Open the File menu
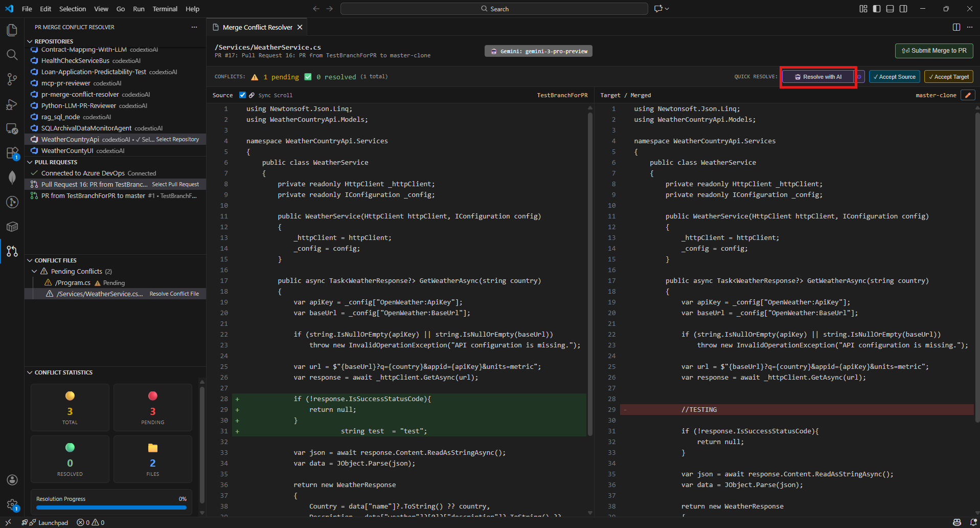Screen dimensions: 980x528 27,9
